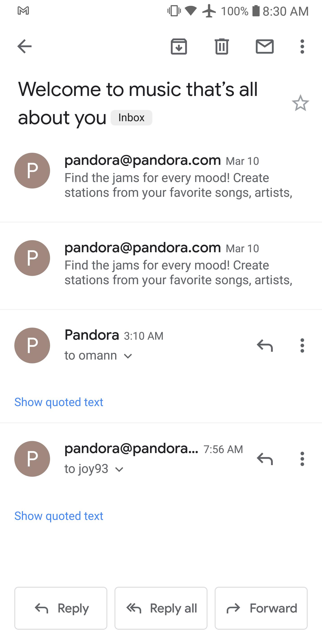The height and width of the screenshot is (644, 322).
Task: Tap reply arrow on 3:10 AM Pandora message
Action: [265, 345]
